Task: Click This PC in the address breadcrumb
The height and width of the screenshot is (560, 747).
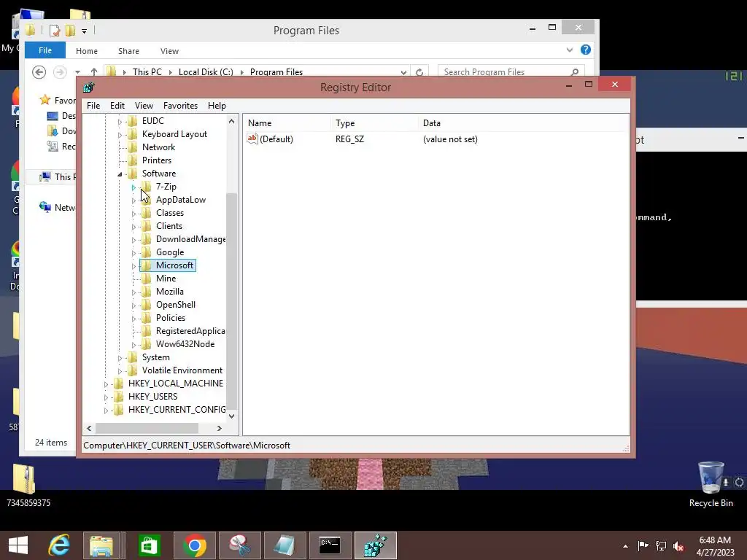Action: coord(147,72)
